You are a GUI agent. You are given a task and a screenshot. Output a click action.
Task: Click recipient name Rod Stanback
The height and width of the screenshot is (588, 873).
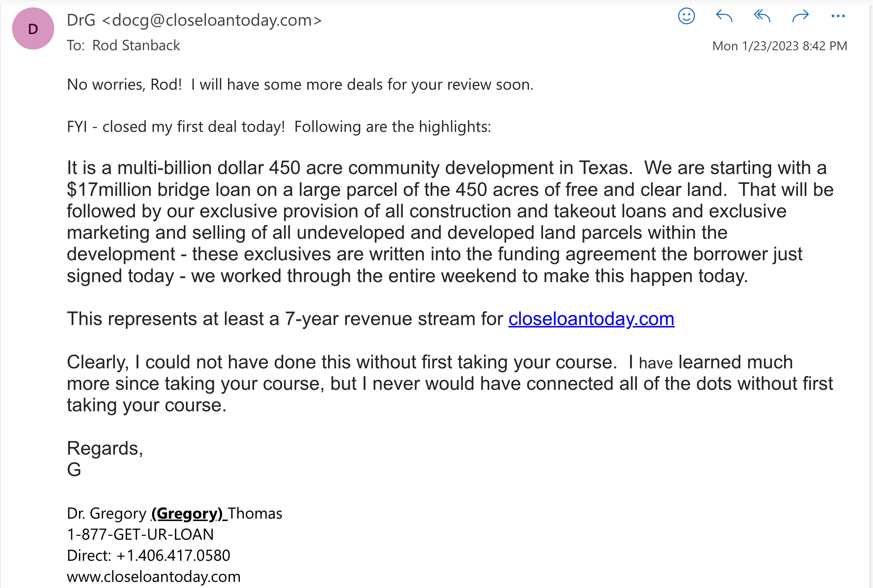coord(136,46)
